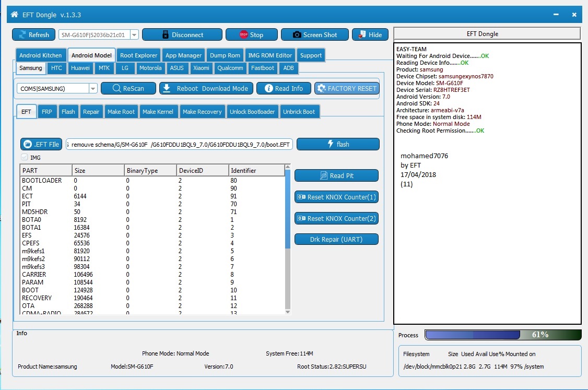This screenshot has width=588, height=390.
Task: Expand the device serial dropdown
Action: (134, 34)
